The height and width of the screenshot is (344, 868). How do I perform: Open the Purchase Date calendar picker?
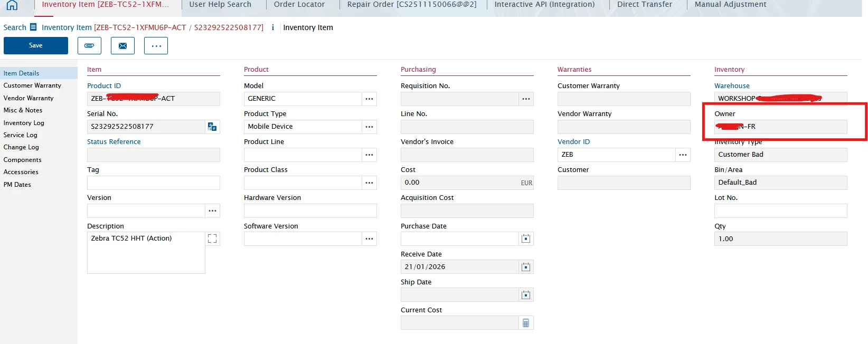pos(526,238)
